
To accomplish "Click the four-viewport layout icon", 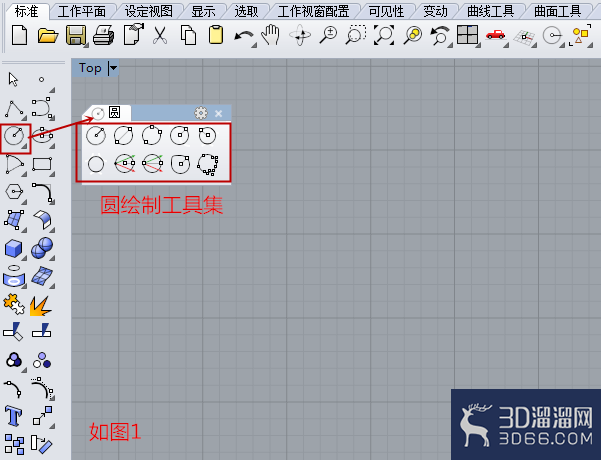I will [468, 35].
